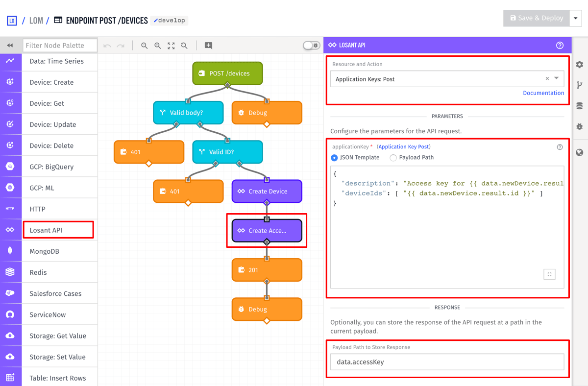
Task: Toggle the canvas debug switch
Action: (x=311, y=46)
